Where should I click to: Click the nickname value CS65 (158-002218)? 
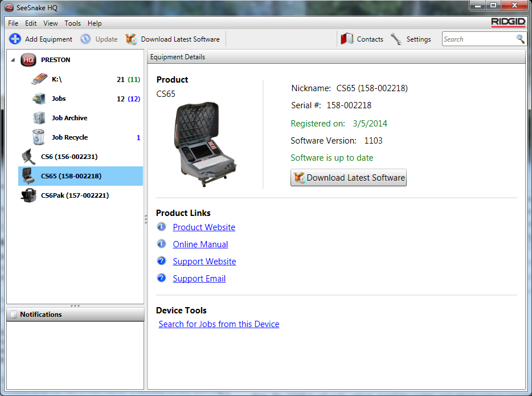point(372,88)
